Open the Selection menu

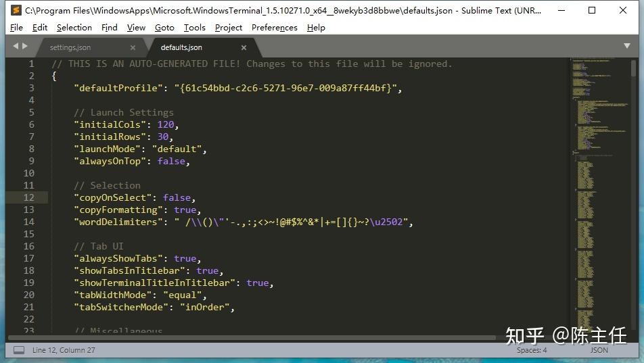point(74,28)
